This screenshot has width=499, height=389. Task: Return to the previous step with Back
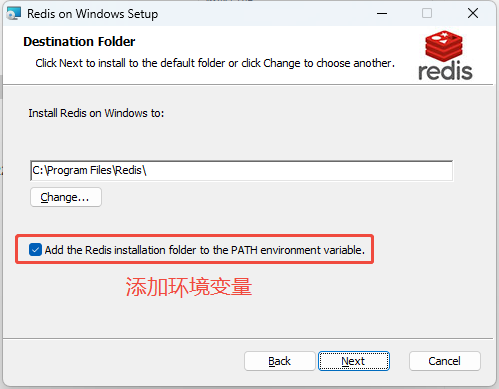(280, 361)
